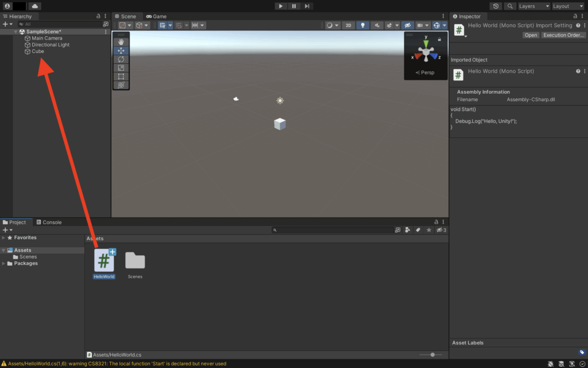This screenshot has width=588, height=368.
Task: Toggle scene audio mute
Action: pos(377,25)
